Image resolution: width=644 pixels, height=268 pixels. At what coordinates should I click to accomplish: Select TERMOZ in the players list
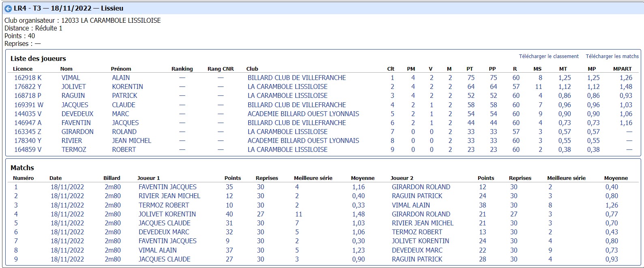click(x=74, y=149)
